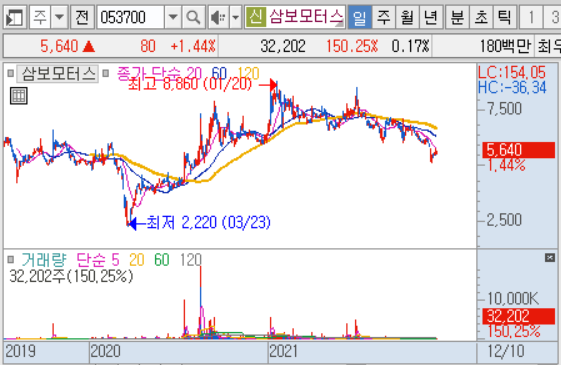Click the 삼보모터스 chart legend label
Screen dimensions: 561x365
point(58,74)
